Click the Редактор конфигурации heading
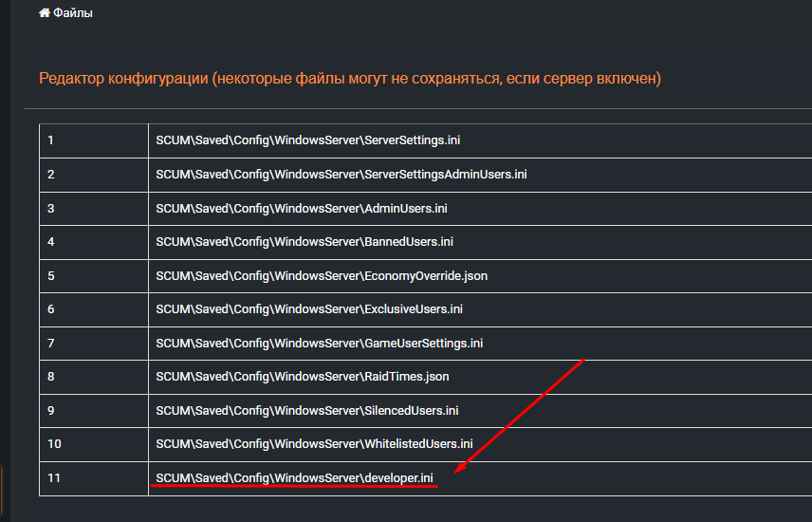The image size is (812, 522). coord(349,78)
